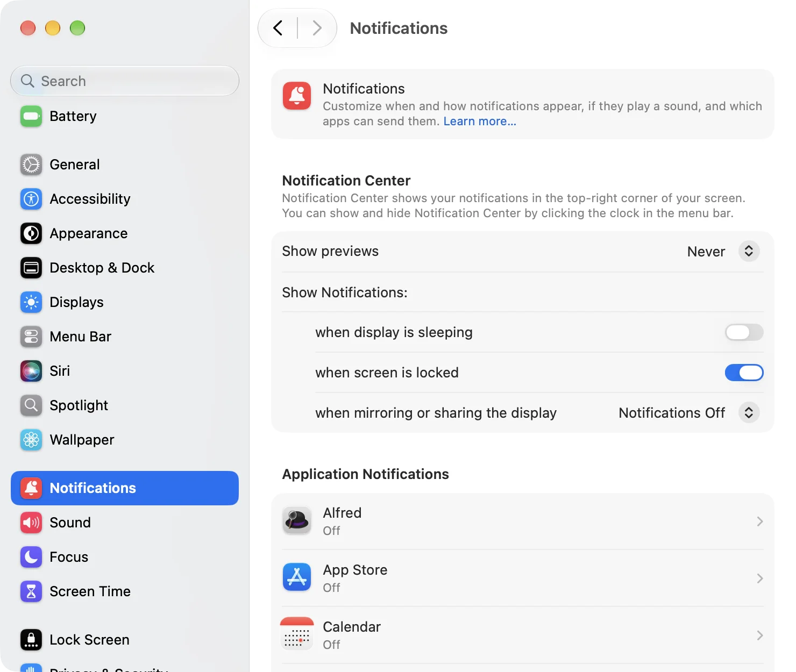
Task: Click the Appearance icon
Action: [31, 233]
